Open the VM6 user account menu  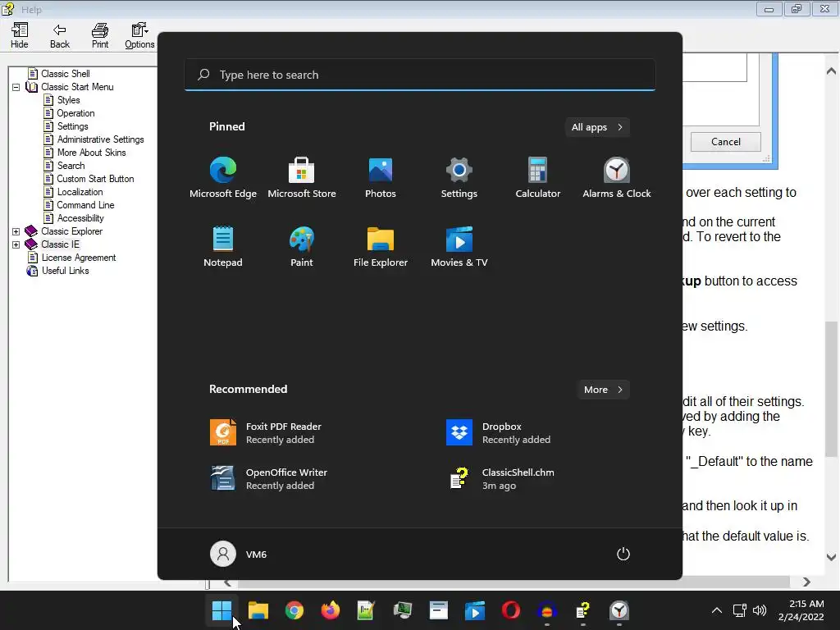pos(239,554)
